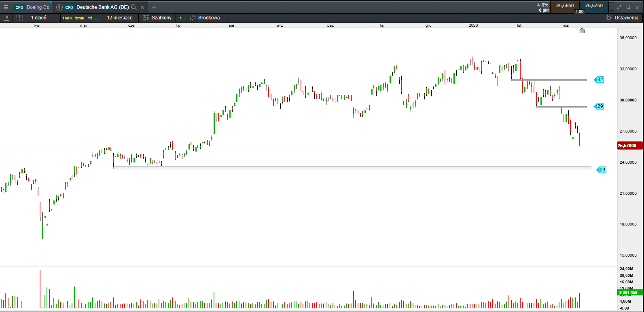Click the search icon next to Deutsche Bank
Image resolution: width=644 pixels, height=312 pixels.
[x=134, y=7]
